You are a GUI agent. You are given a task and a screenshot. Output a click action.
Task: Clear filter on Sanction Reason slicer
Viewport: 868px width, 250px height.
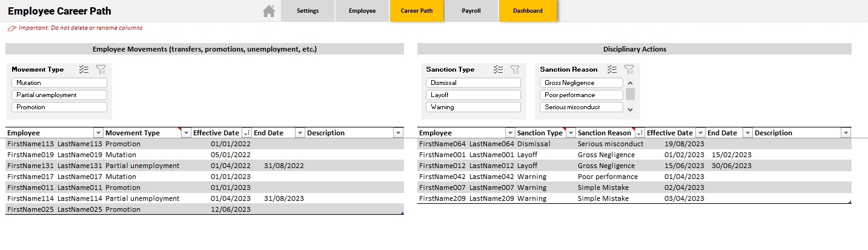coord(629,70)
